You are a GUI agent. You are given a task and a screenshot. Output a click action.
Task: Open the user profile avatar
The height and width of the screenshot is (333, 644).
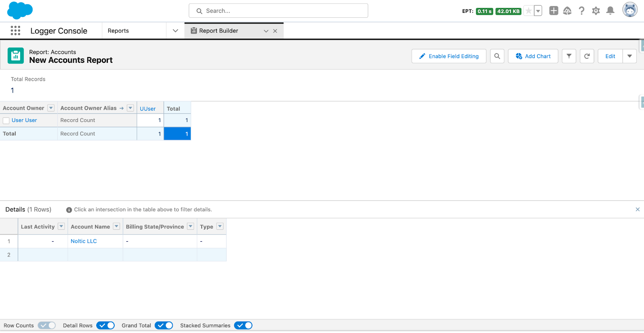[630, 10]
